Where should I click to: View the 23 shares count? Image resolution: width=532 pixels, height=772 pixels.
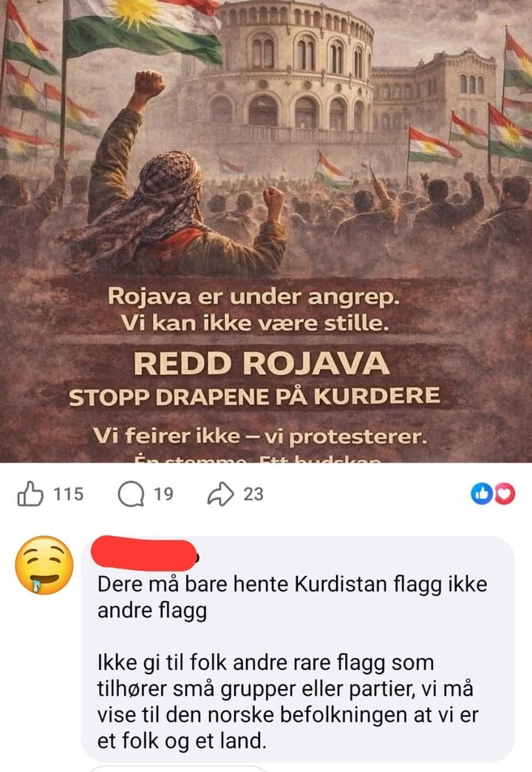coord(253,494)
